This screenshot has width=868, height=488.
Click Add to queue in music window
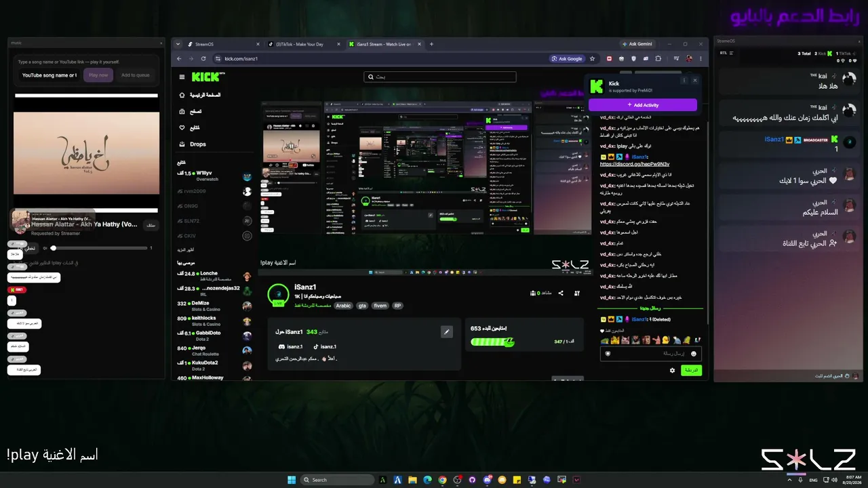136,75
